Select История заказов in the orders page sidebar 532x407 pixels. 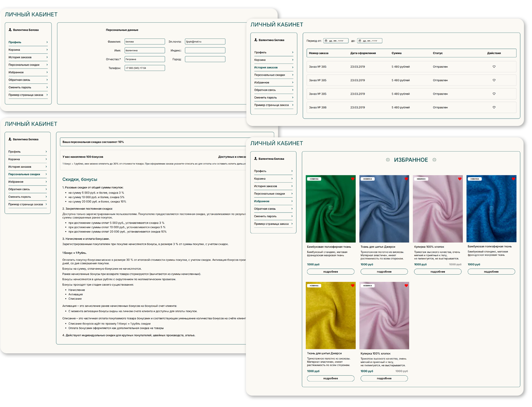click(x=266, y=67)
